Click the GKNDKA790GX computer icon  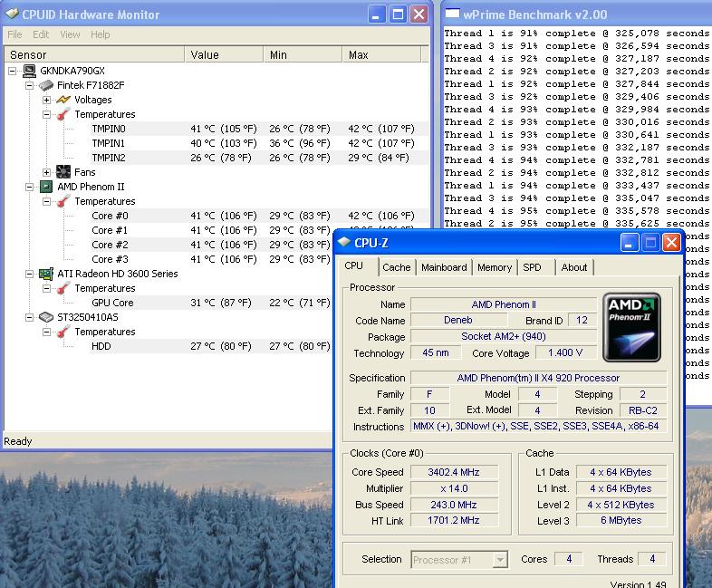30,71
